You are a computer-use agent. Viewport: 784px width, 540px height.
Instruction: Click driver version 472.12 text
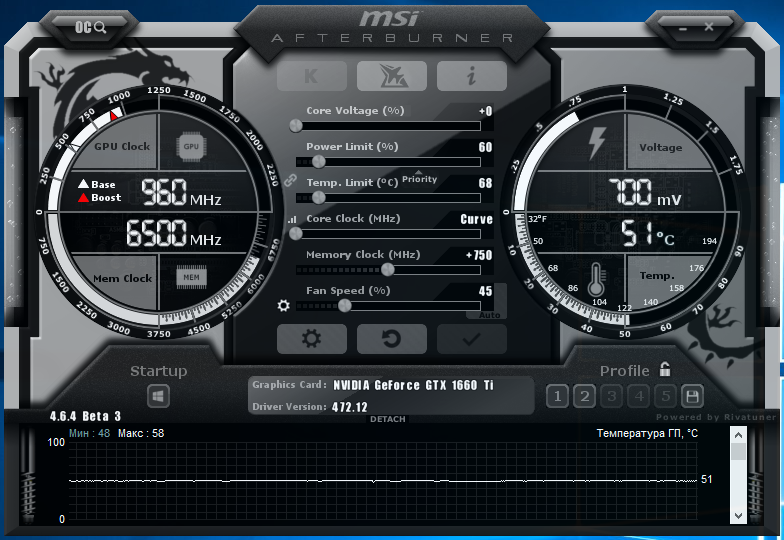pyautogui.click(x=350, y=407)
